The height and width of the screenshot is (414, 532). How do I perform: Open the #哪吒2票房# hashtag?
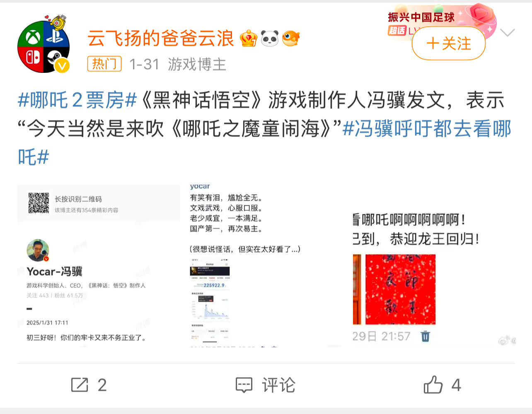77,100
